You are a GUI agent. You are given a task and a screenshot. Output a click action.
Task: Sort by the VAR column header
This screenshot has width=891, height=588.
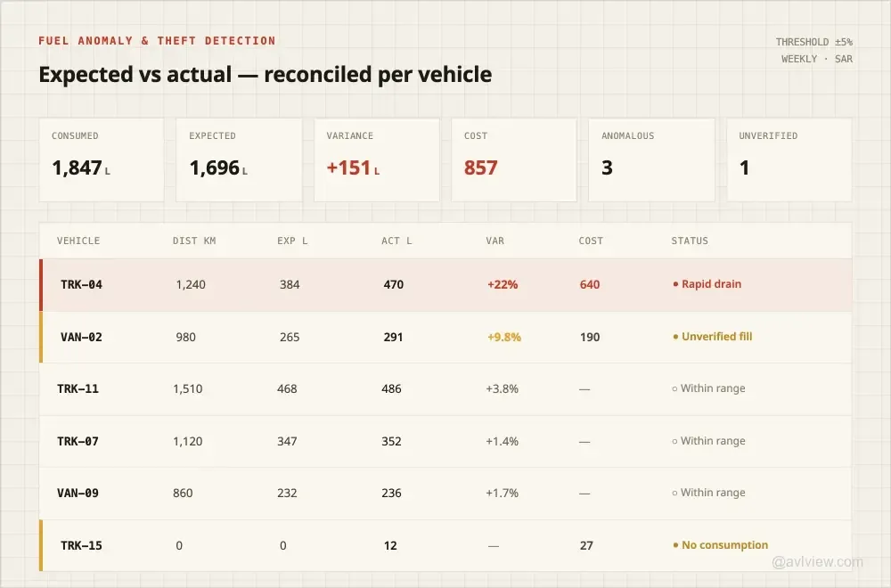495,241
